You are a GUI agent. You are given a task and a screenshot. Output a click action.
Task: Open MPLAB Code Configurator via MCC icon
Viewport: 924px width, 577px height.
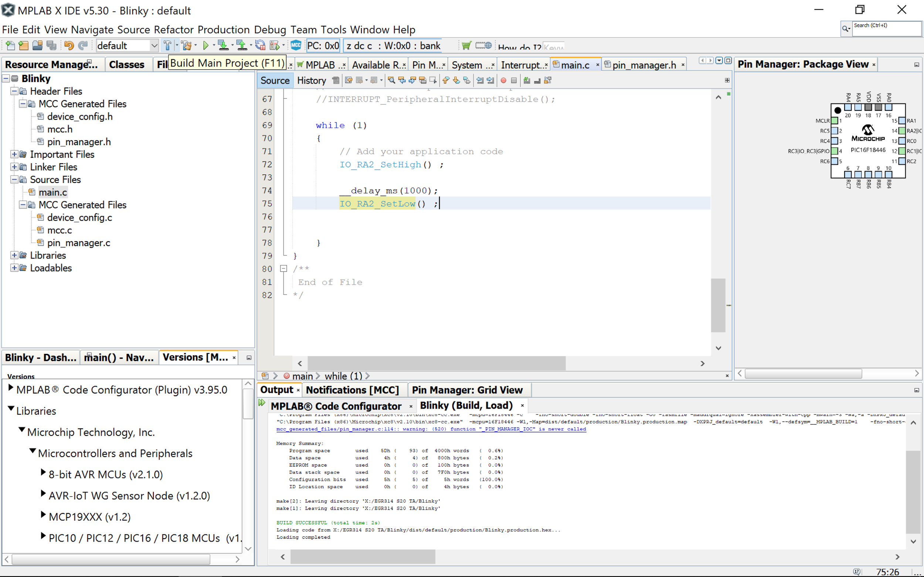[x=296, y=45]
